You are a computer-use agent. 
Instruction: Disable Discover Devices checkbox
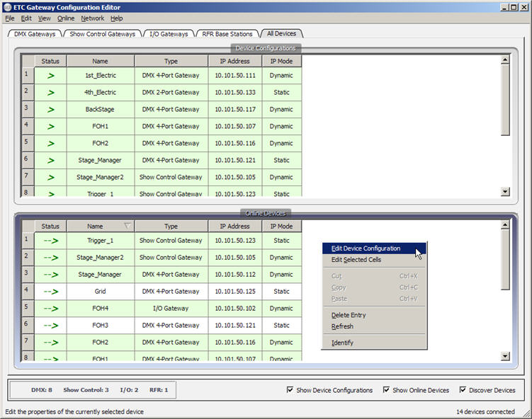[x=463, y=390]
